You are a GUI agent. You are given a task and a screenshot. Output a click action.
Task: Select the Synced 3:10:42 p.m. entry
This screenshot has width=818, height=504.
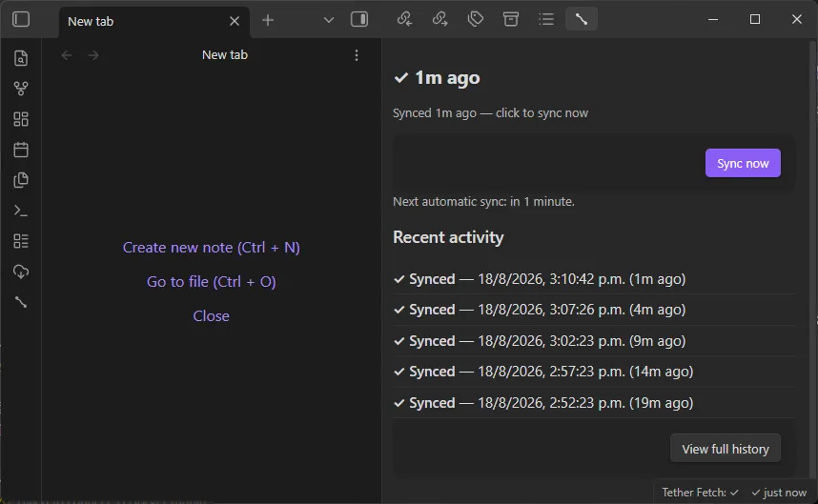595,279
